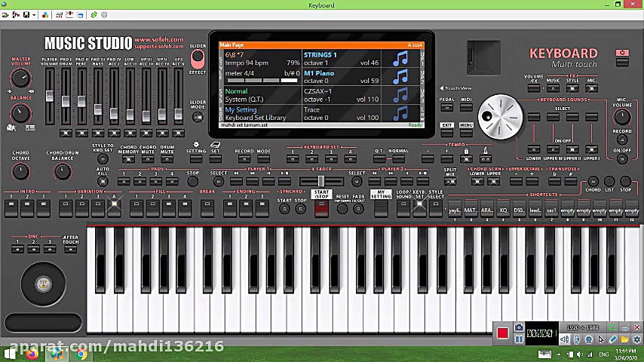Click the metronome button

click(486, 158)
